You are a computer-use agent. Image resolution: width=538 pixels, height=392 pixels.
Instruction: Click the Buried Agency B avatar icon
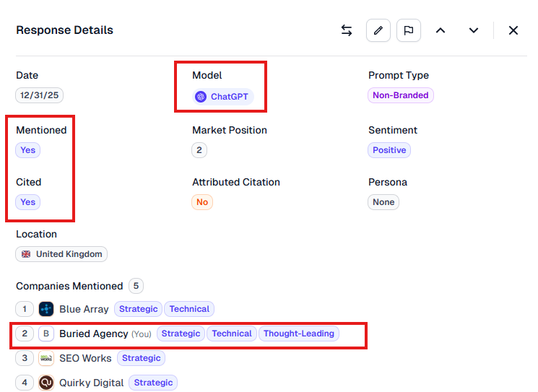tap(46, 334)
